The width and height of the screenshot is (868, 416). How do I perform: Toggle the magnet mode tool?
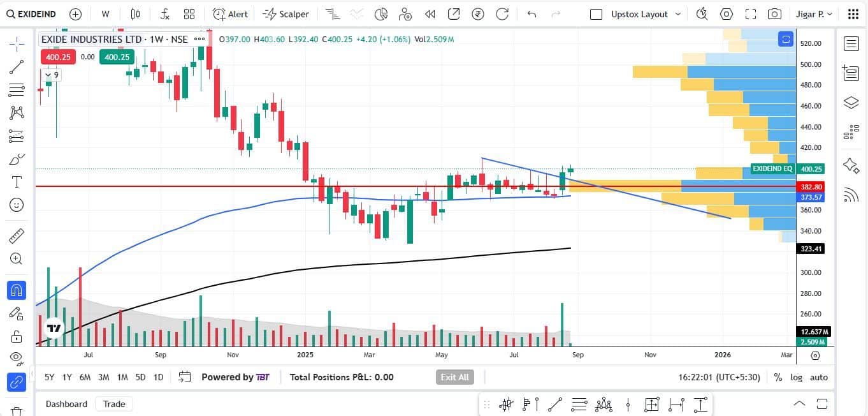pyautogui.click(x=17, y=290)
